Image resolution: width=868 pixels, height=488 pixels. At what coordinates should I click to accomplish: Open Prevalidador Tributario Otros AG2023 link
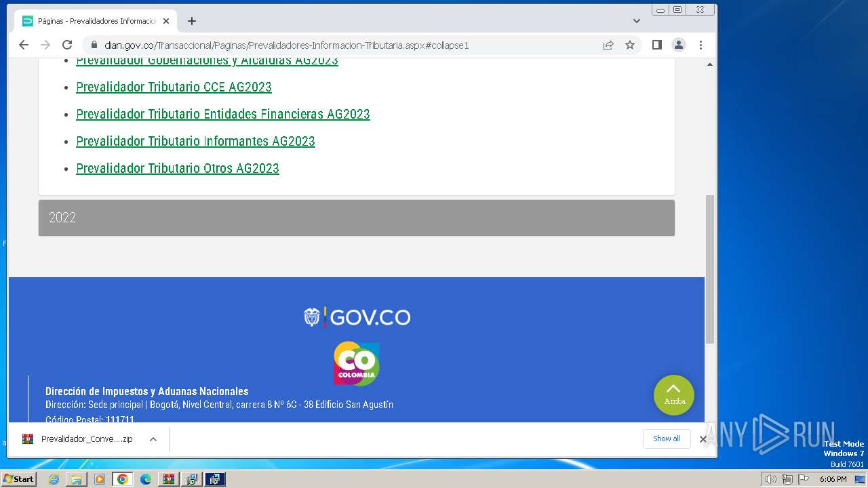tap(178, 168)
